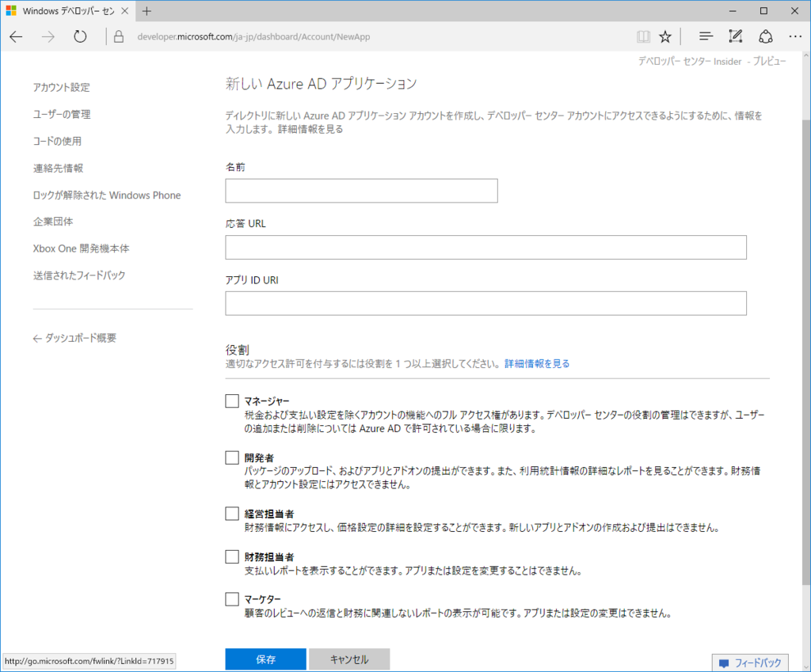Click the browser forward arrow

click(48, 36)
